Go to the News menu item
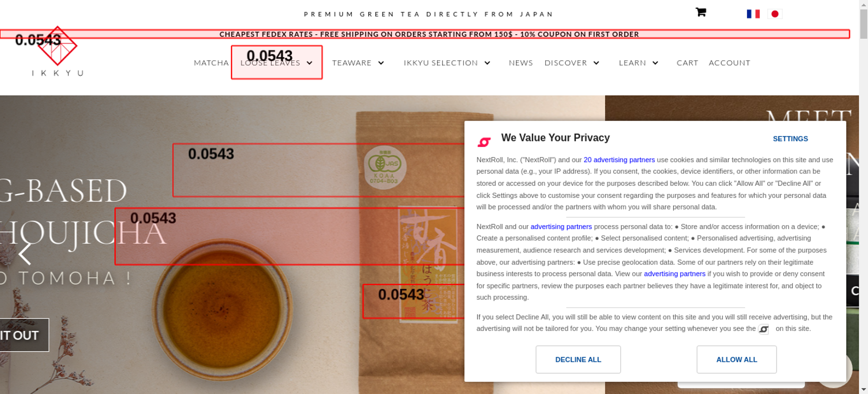The height and width of the screenshot is (394, 868). pos(521,63)
